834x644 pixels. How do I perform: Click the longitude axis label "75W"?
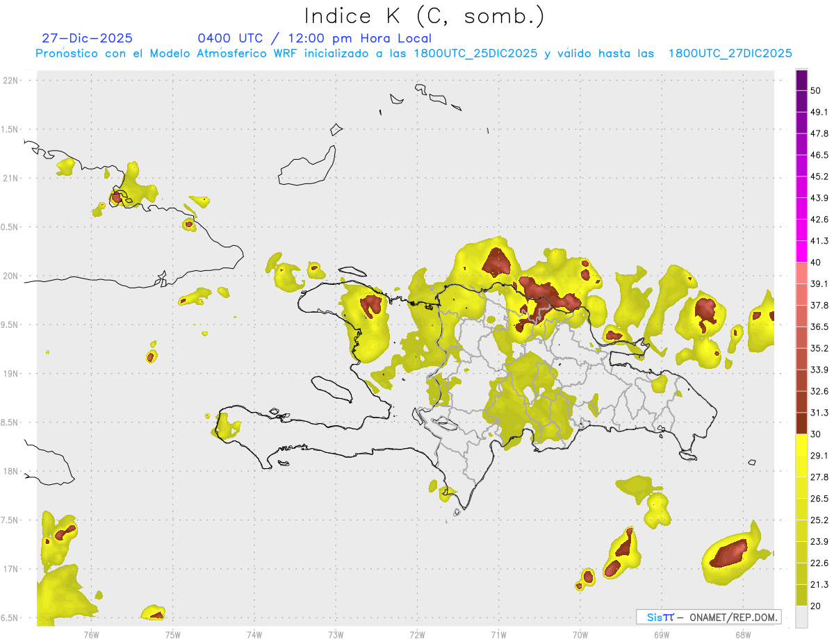(173, 634)
